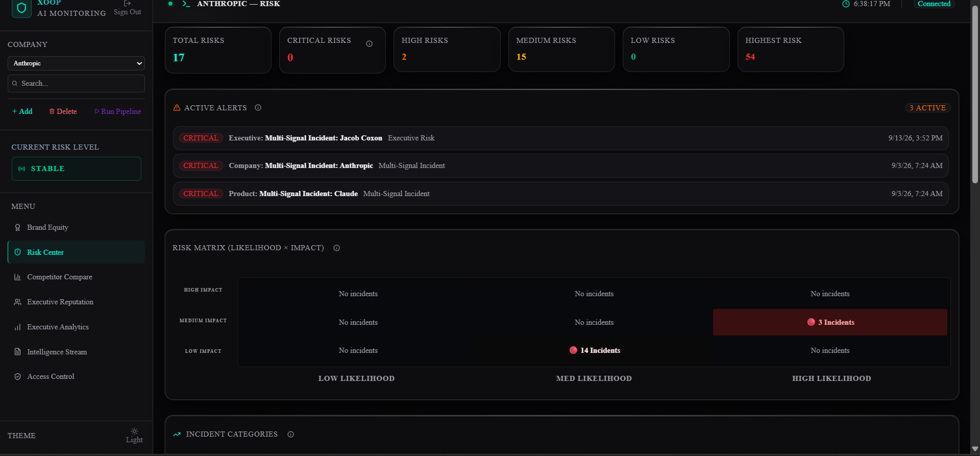This screenshot has width=980, height=456.
Task: Select the 3 Incidents matrix cell
Action: 830,322
